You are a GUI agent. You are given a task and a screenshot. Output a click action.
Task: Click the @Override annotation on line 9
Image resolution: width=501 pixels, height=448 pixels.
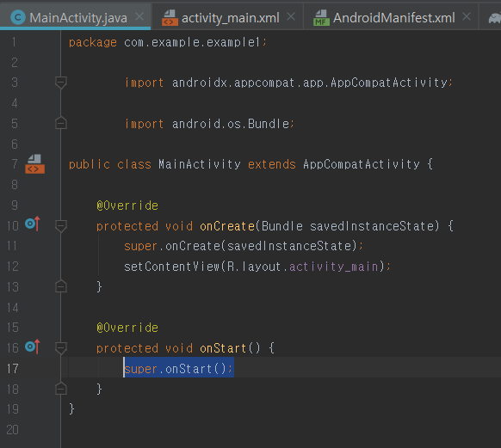pos(127,206)
